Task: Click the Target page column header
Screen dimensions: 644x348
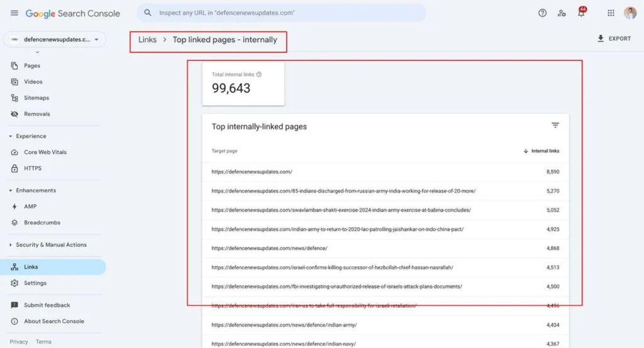Action: (x=225, y=151)
